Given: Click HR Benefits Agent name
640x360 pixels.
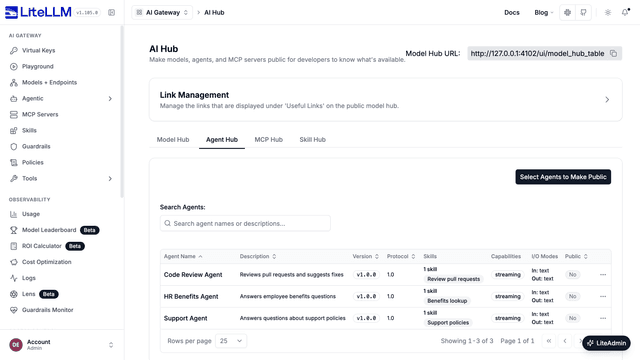Looking at the screenshot, I should [x=191, y=296].
